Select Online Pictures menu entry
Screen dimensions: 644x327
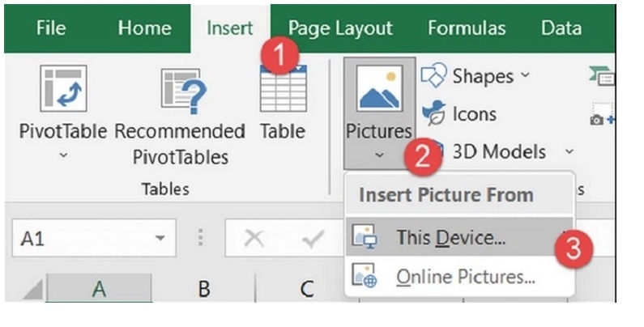coord(465,277)
